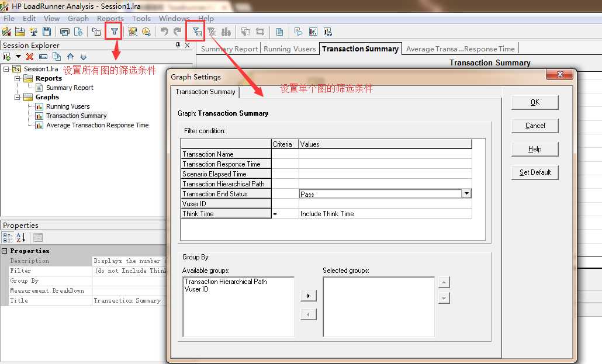Viewport: 602px width, 364px height.
Task: Click the Open session folder icon
Action: click(20, 32)
